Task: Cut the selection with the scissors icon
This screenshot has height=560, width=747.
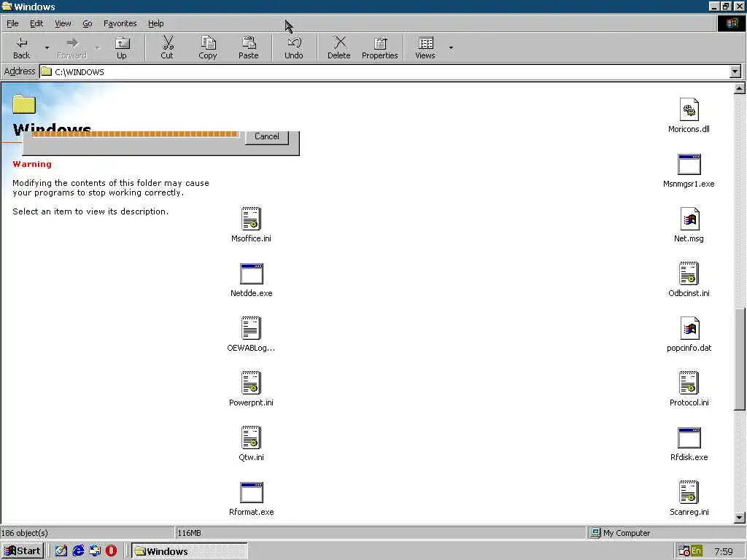Action: point(167,47)
